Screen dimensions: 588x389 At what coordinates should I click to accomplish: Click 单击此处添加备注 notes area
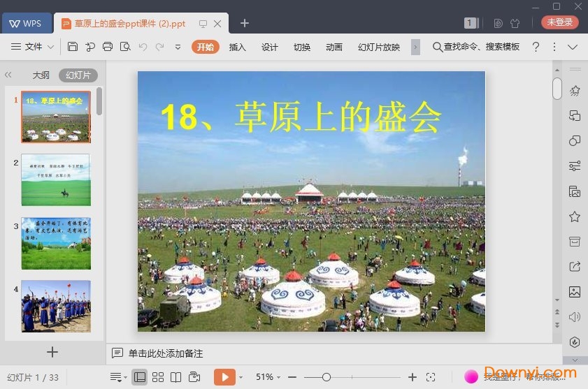166,353
